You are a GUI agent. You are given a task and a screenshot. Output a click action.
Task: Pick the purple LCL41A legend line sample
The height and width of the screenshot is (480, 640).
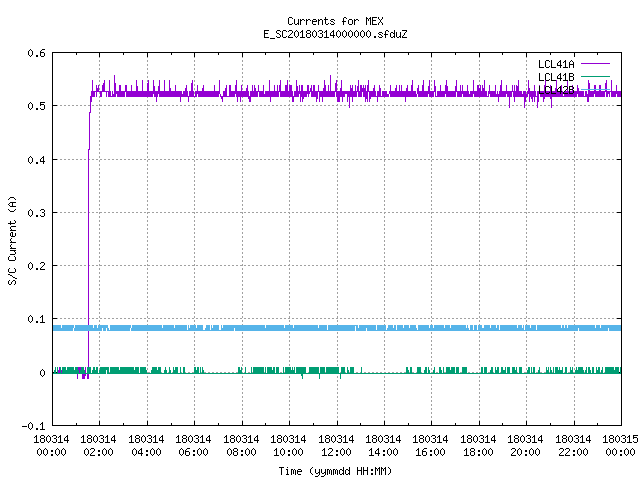coord(595,64)
